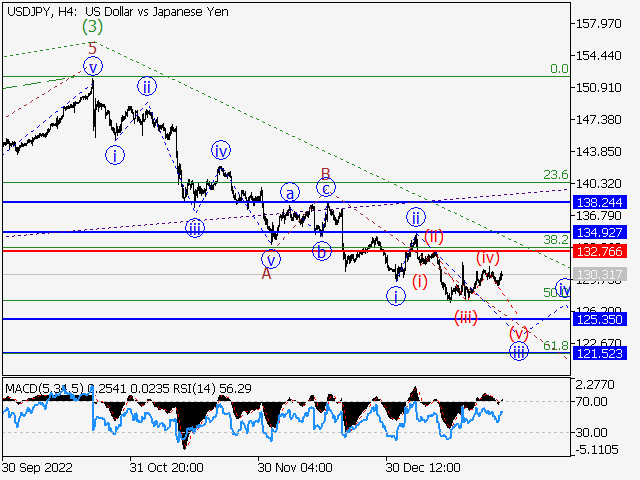Select the blue 134.927 level tag
Viewport: 640px width, 480px height.
(600, 232)
